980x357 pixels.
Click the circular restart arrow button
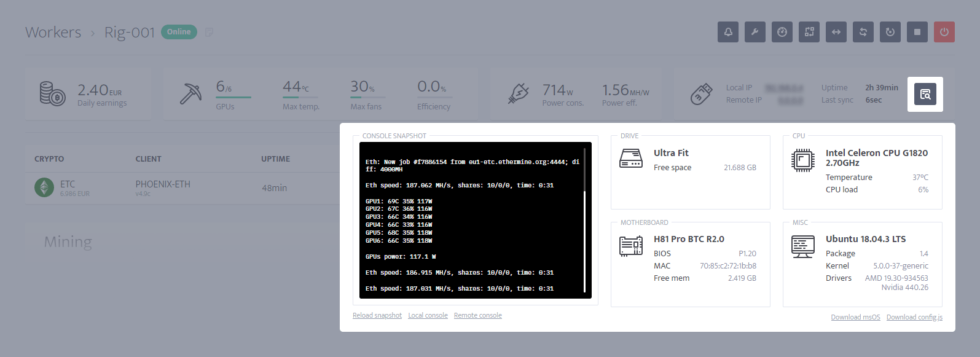[x=890, y=32]
